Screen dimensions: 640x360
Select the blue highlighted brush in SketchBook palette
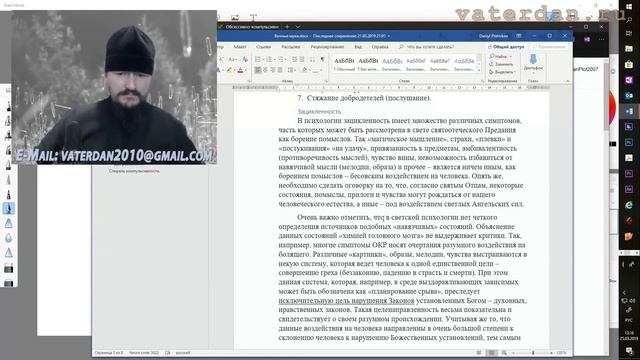pyautogui.click(x=9, y=209)
